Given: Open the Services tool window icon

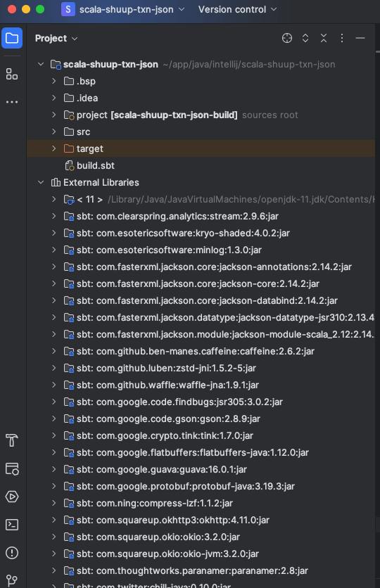Looking at the screenshot, I should pos(12,497).
